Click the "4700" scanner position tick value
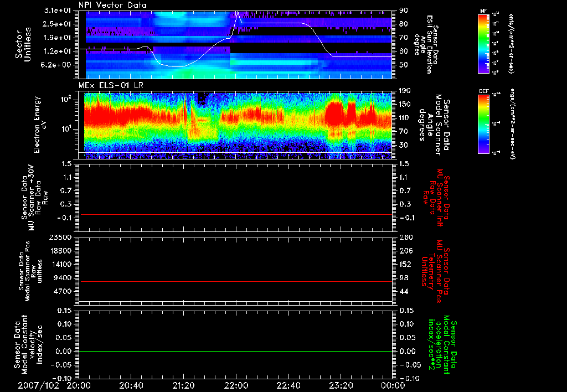The image size is (567, 392). pyautogui.click(x=62, y=291)
